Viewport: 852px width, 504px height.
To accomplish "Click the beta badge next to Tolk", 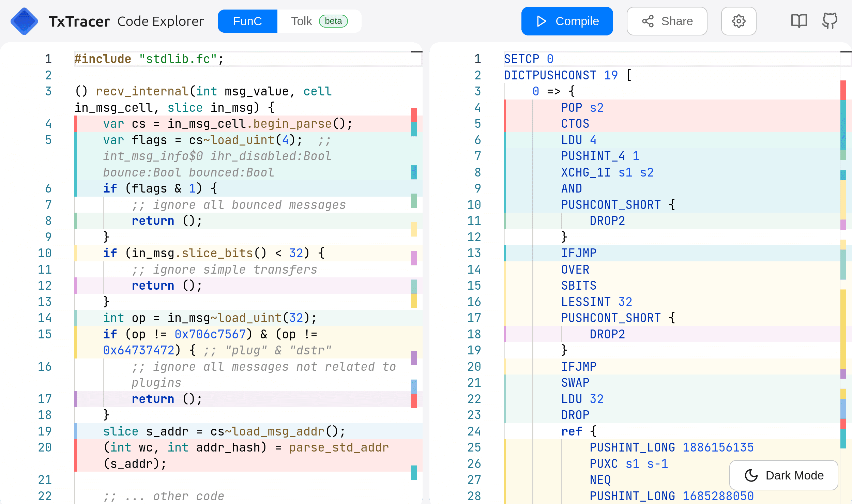I will click(x=333, y=21).
